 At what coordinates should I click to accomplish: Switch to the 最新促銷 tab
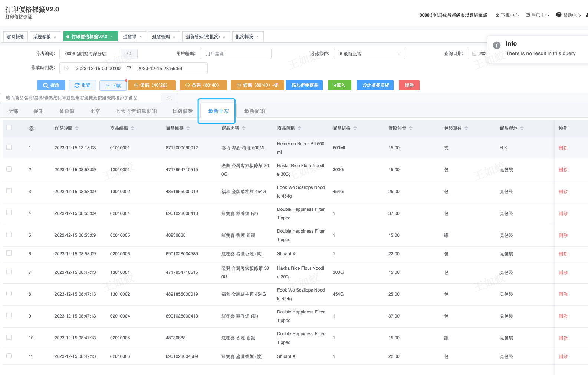[x=254, y=111]
